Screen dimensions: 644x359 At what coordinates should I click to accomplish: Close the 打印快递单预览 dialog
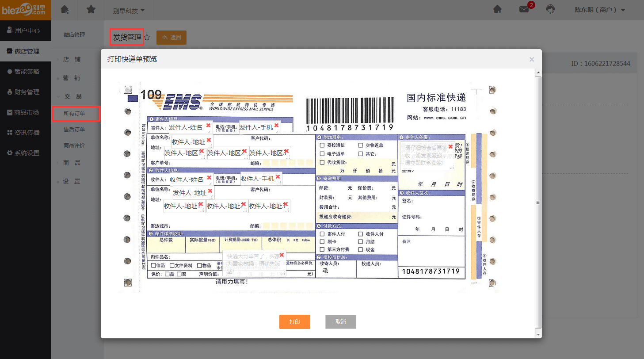click(x=532, y=59)
